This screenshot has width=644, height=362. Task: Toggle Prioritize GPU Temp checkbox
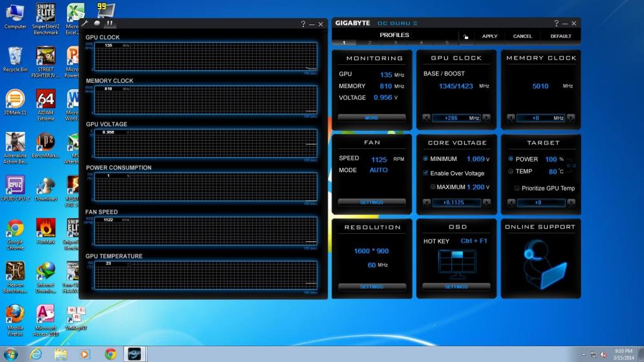pos(517,189)
